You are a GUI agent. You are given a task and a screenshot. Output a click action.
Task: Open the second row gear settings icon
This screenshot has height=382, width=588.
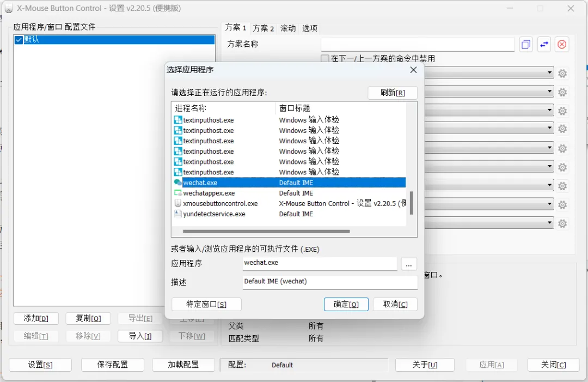[562, 92]
